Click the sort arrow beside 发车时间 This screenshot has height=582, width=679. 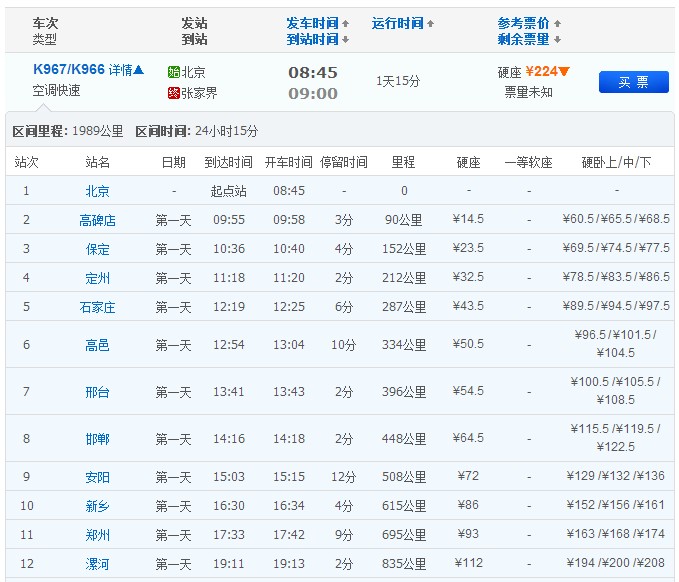(x=346, y=23)
